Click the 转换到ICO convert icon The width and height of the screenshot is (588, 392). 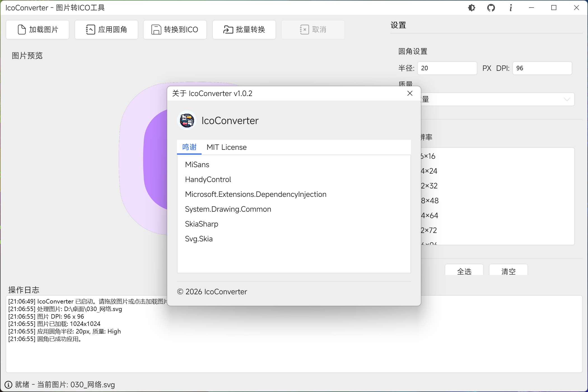click(175, 29)
